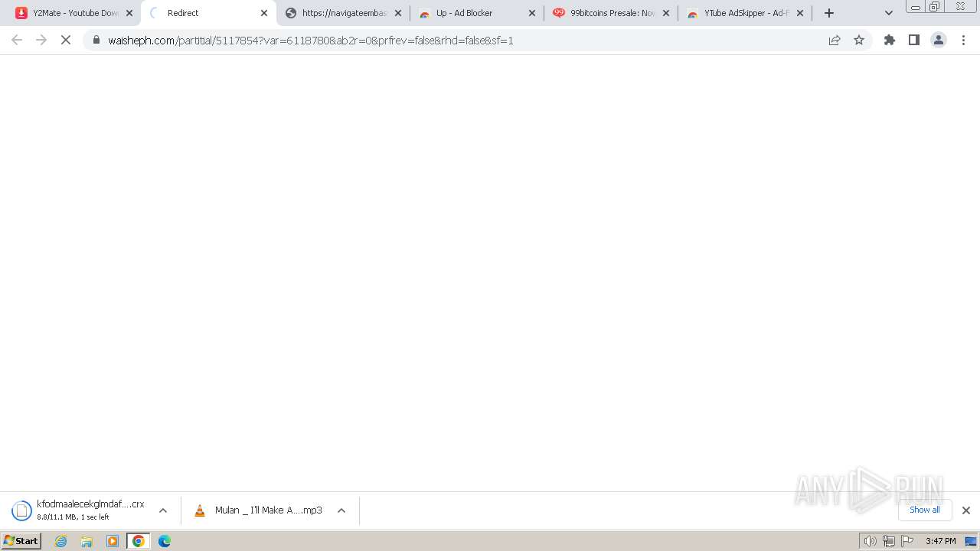Close the Redirect tab

tap(264, 13)
